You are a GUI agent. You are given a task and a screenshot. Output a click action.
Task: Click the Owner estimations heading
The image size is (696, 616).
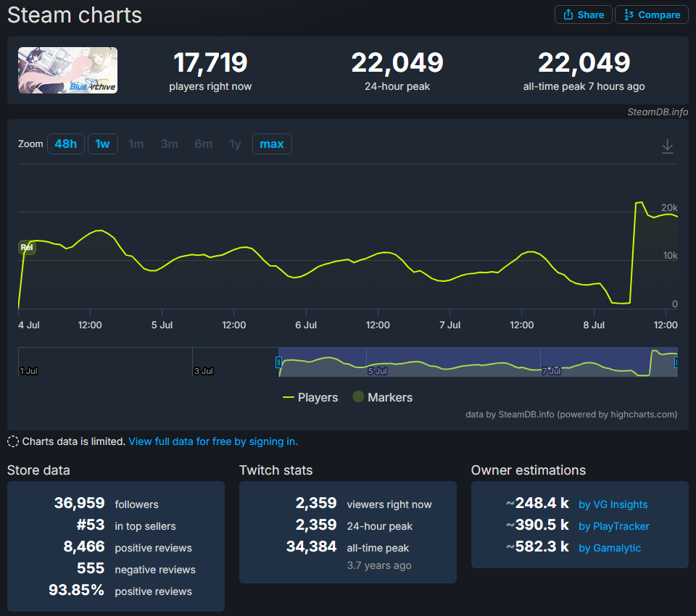(529, 470)
